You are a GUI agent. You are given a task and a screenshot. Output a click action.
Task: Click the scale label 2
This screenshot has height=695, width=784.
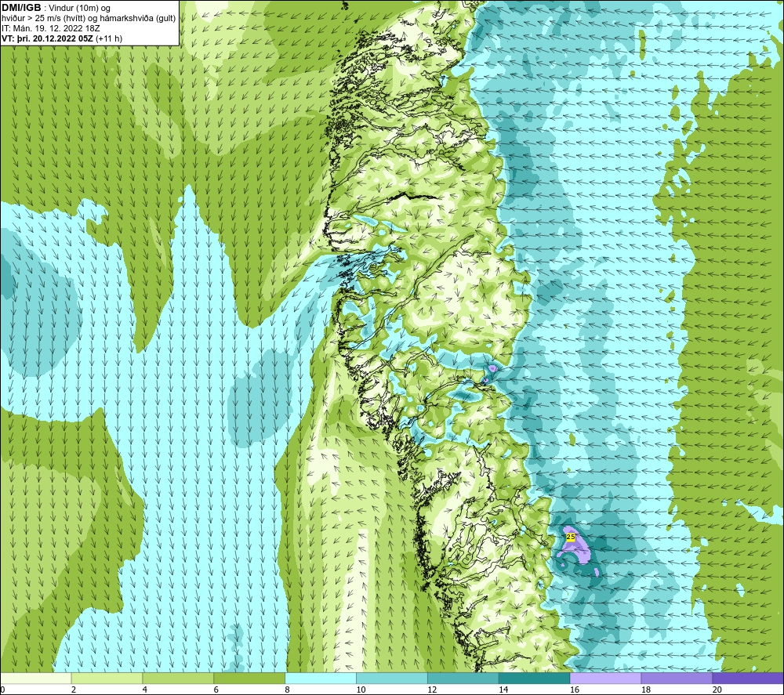click(x=74, y=690)
